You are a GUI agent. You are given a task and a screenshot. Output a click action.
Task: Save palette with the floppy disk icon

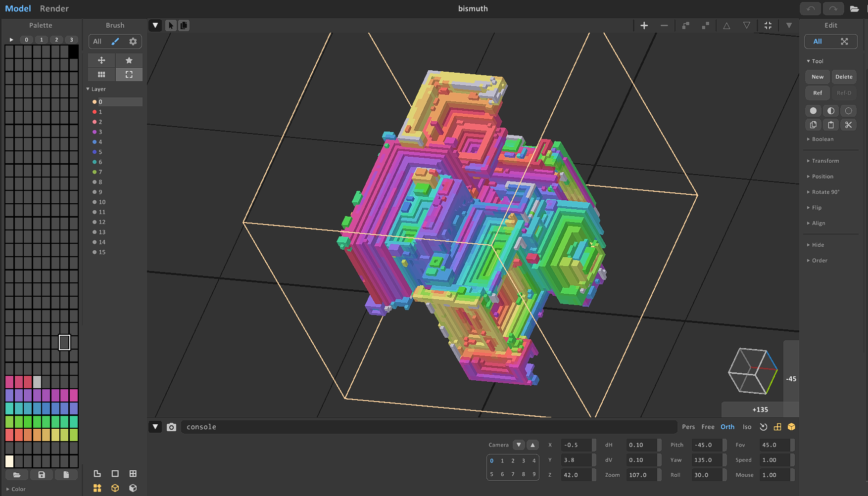[x=42, y=475]
